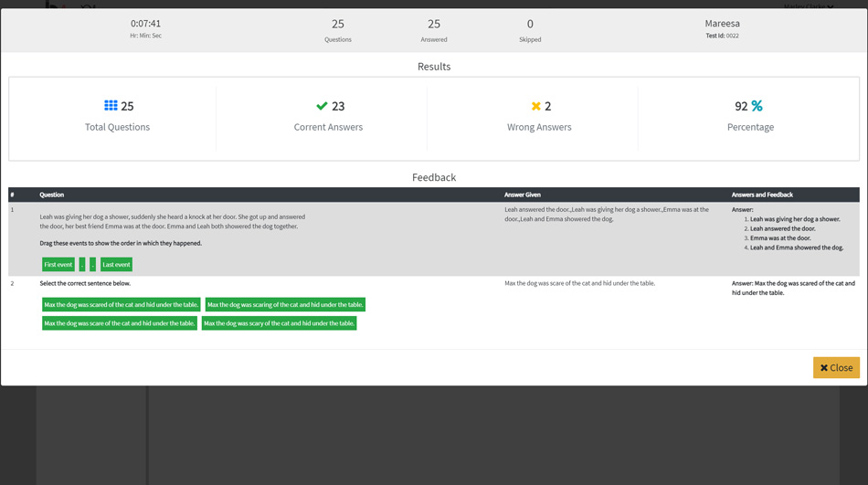Click the 'Answer Given' column header
Viewport: 868px width, 485px height.
coord(523,195)
